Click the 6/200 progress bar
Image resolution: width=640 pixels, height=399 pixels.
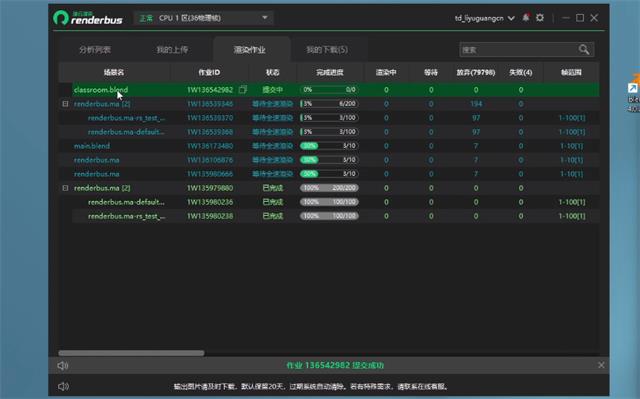click(329, 104)
